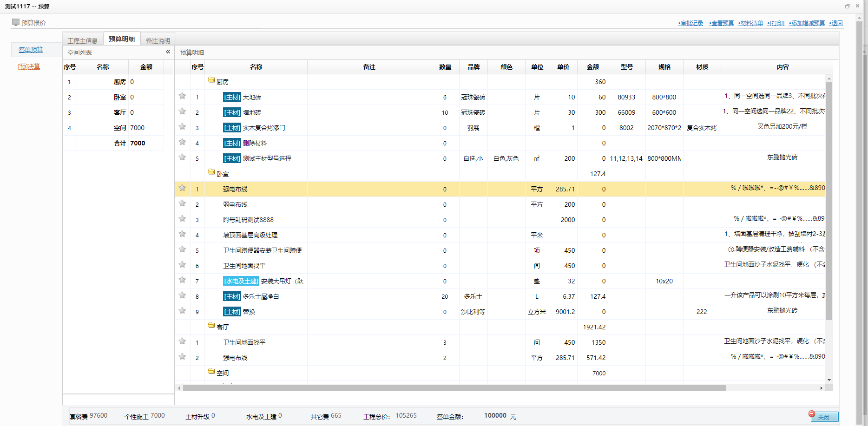Click star for 替换 row
This screenshot has height=426, width=868.
point(182,311)
